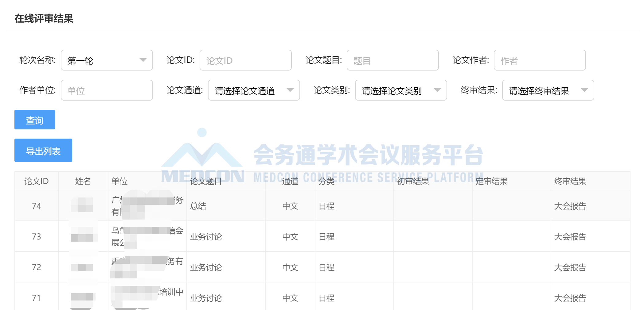Click 大会报告 result in row 74

click(570, 206)
